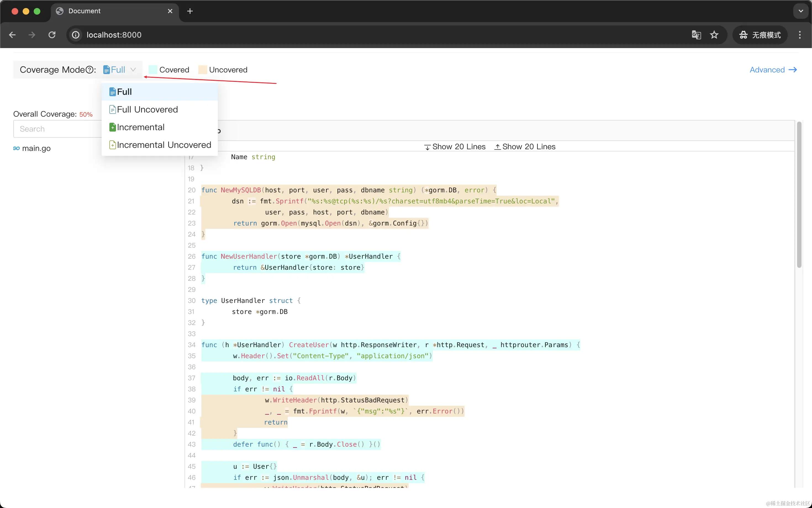Viewport: 812px width, 508px height.
Task: Bookmark this page with the star icon
Action: (x=714, y=35)
